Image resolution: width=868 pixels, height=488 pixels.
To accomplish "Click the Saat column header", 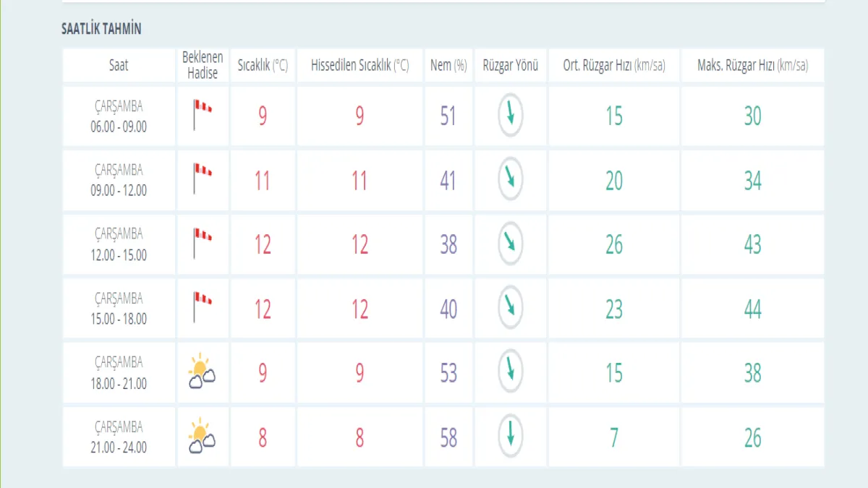I will click(119, 65).
